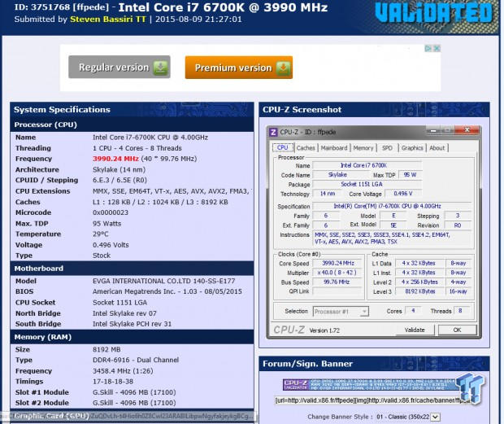The image size is (504, 424).
Task: Open the Graphics tab
Action: click(412, 148)
